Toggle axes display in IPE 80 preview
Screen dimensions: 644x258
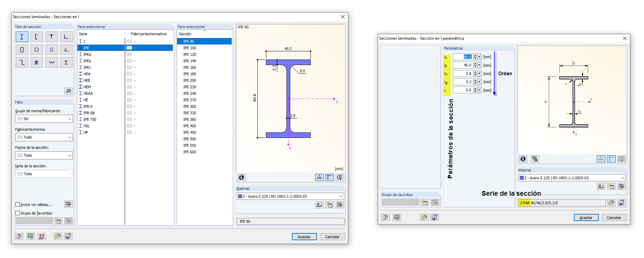pos(330,177)
